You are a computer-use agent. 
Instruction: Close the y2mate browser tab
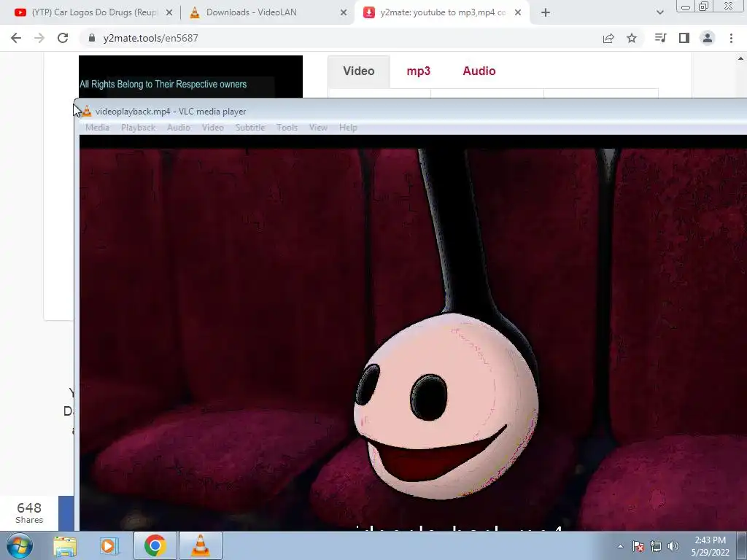(518, 13)
